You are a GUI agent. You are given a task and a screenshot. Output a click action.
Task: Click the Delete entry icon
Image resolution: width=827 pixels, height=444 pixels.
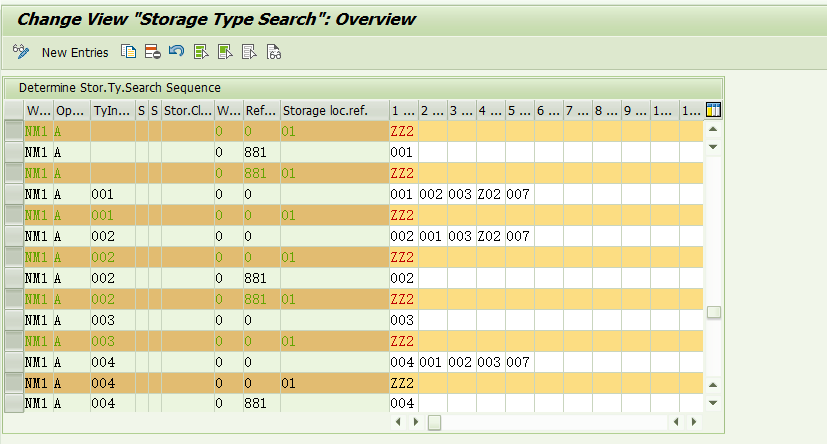[152, 51]
